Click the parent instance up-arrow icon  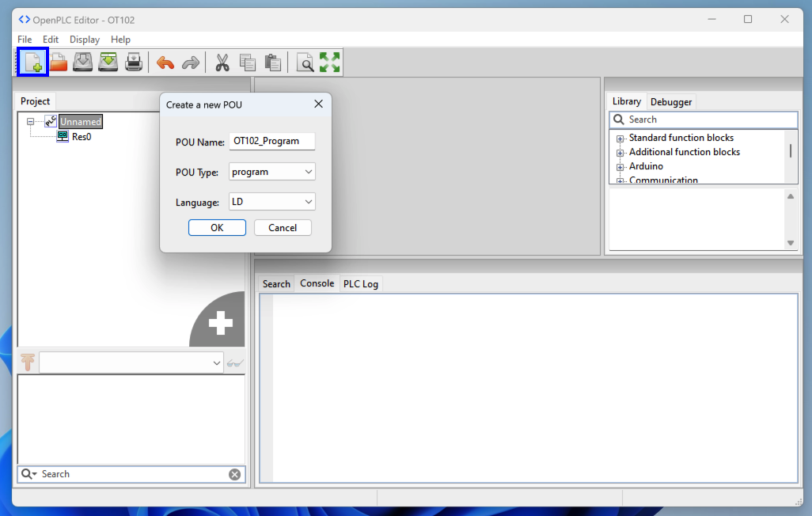point(28,362)
